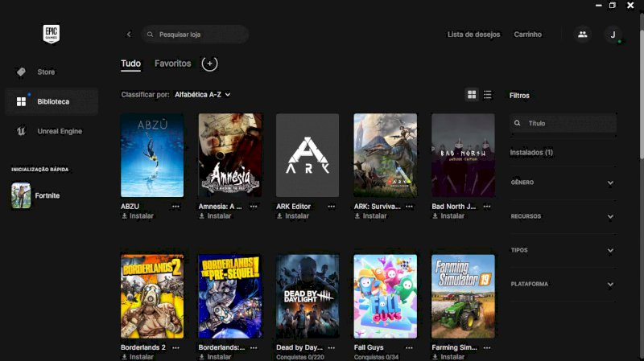The width and height of the screenshot is (644, 361).
Task: Add a new collection with plus button
Action: [209, 64]
